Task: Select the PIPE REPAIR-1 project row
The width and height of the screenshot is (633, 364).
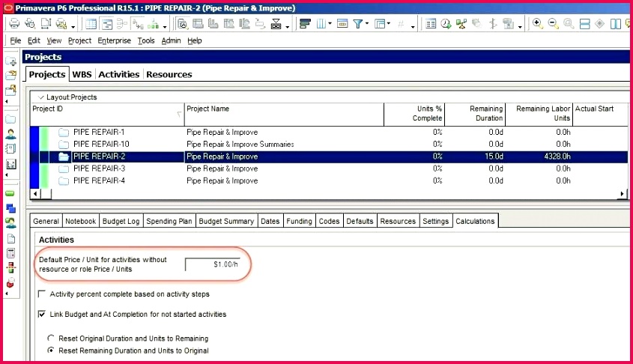Action: coord(329,132)
